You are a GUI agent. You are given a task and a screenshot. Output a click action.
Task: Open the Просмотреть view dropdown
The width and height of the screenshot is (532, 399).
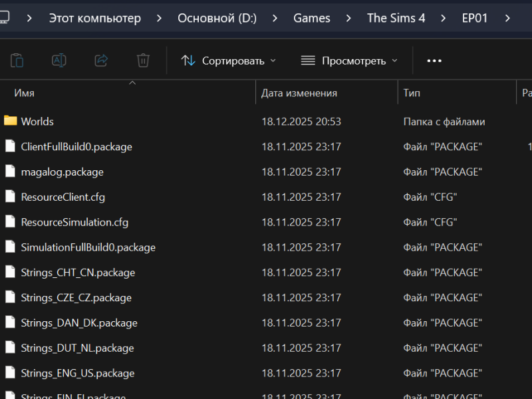[349, 61]
